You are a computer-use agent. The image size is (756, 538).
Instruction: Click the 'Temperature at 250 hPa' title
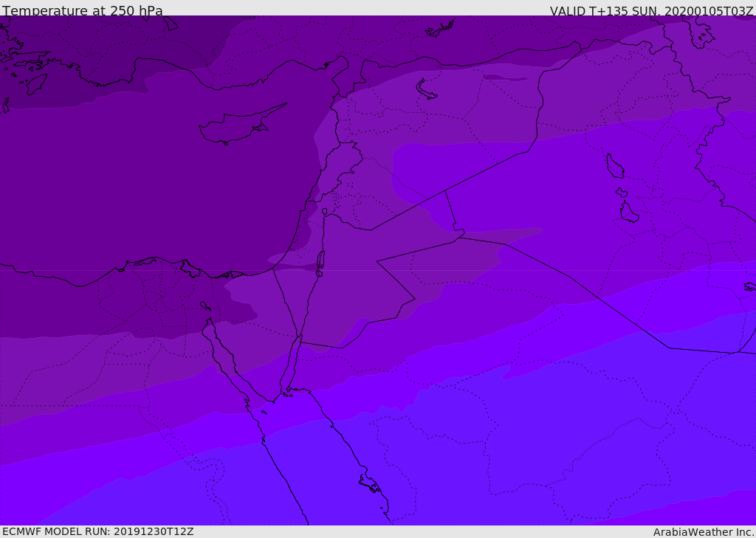[83, 10]
